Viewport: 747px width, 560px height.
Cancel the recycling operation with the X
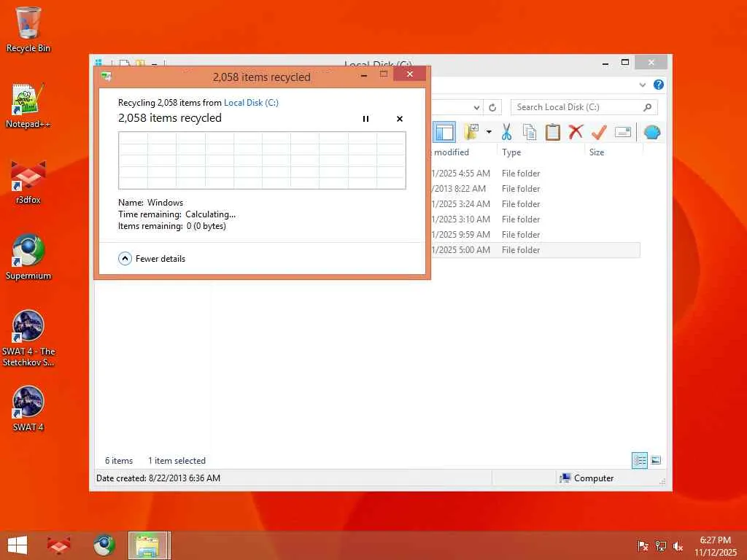click(399, 119)
